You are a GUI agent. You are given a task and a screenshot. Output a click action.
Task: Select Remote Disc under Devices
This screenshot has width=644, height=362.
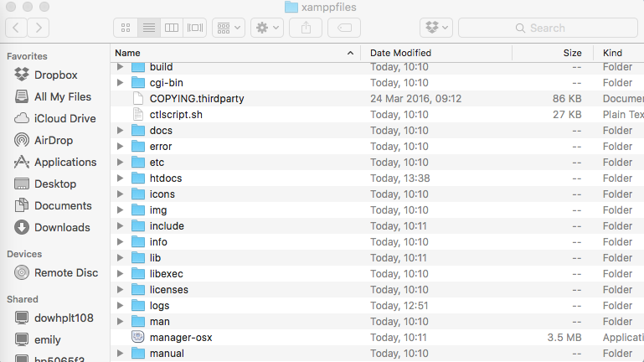(x=56, y=272)
